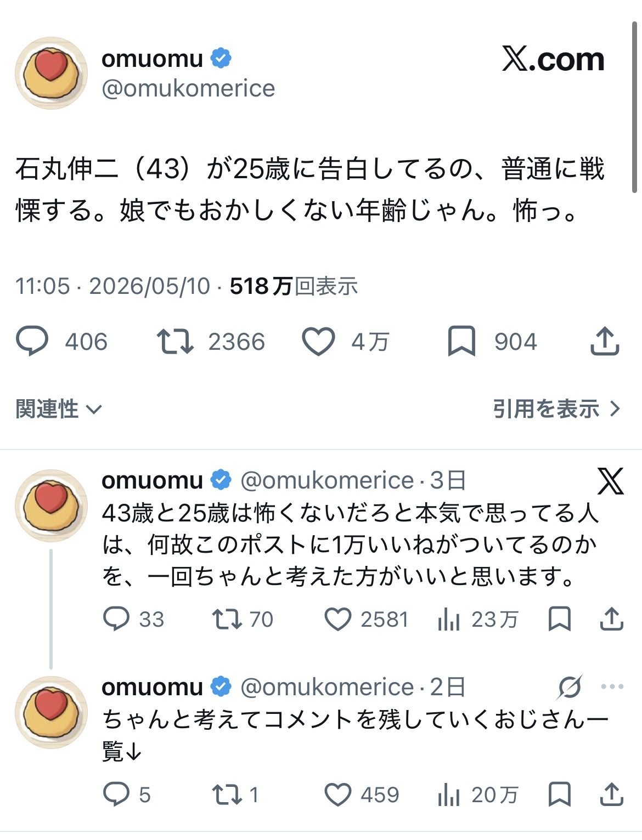The image size is (642, 840).
Task: View analytics showing 23万 views
Action: click(478, 619)
